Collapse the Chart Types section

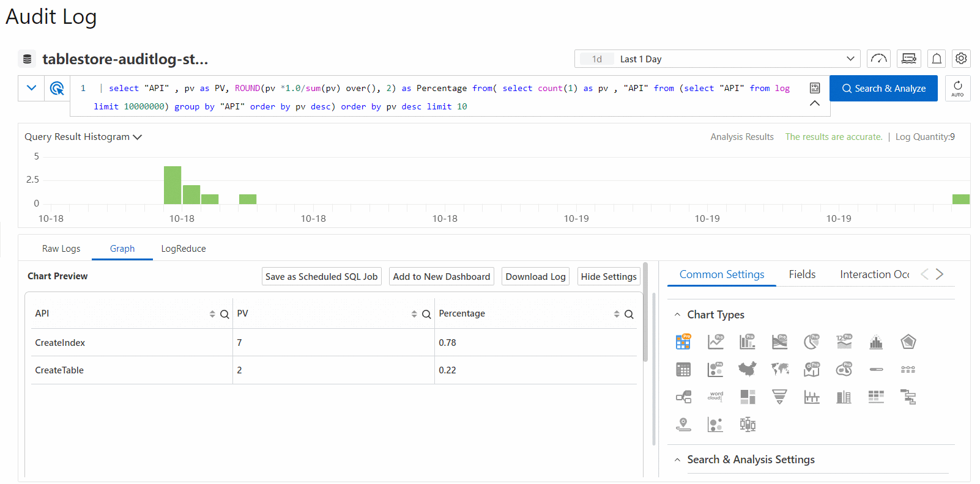tap(677, 315)
